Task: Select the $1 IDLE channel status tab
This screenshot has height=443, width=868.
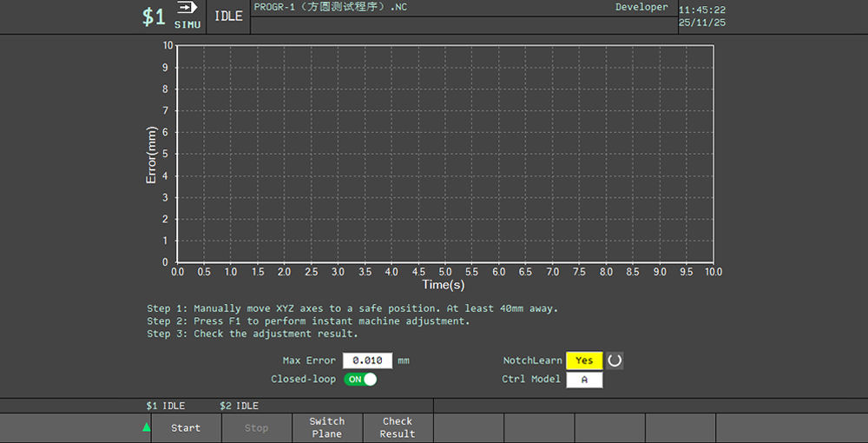Action: [166, 406]
